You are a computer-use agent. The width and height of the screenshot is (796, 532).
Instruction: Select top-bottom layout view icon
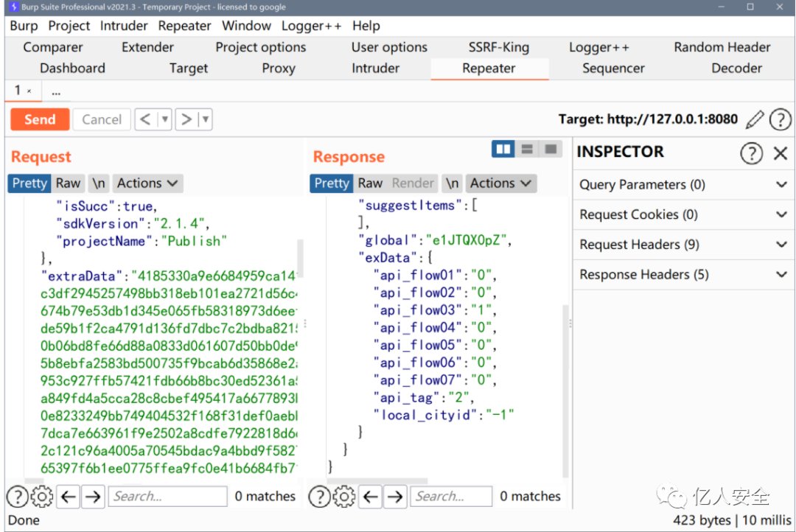tap(527, 149)
